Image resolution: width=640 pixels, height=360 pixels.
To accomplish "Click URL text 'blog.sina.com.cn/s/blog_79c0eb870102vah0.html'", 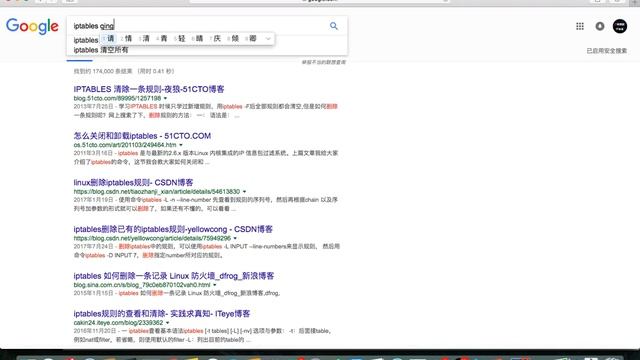I will [x=142, y=285].
